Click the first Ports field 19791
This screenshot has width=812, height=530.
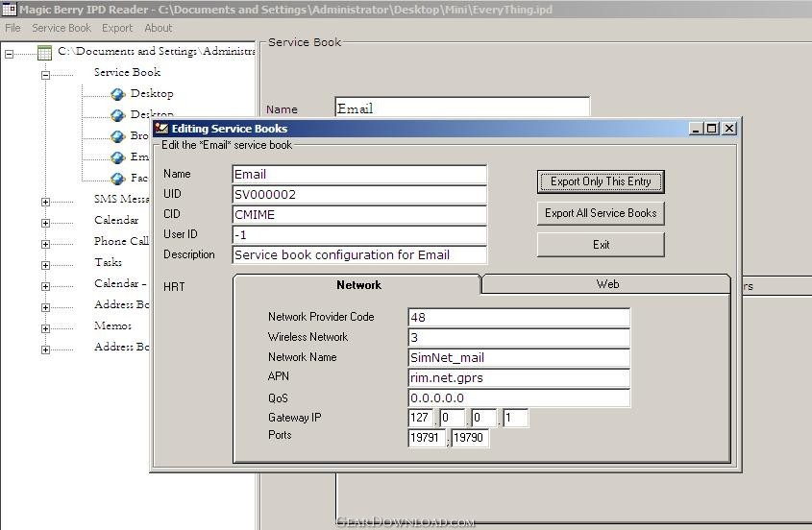click(x=427, y=438)
